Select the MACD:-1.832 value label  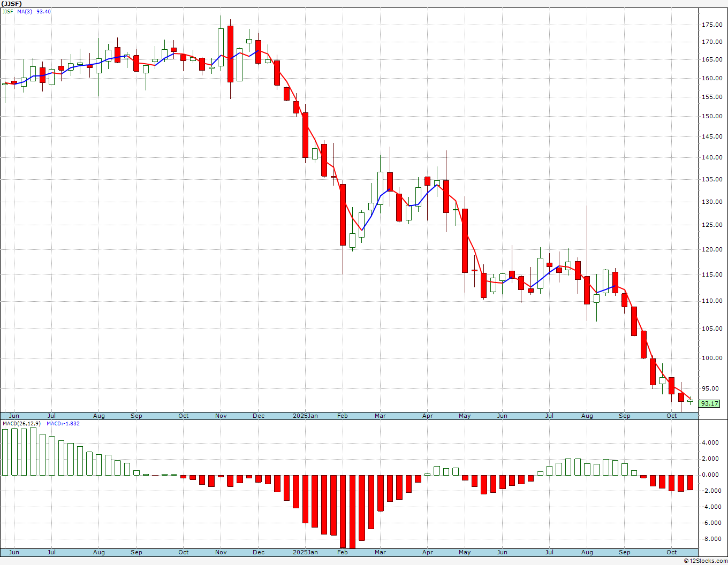pyautogui.click(x=63, y=424)
